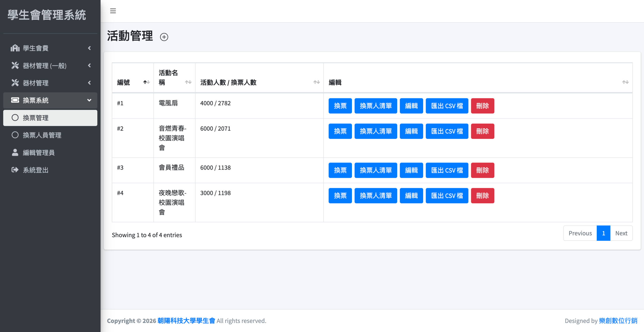644x332 pixels.
Task: Export CSV for 夜晚戀歌 concert row
Action: (447, 196)
